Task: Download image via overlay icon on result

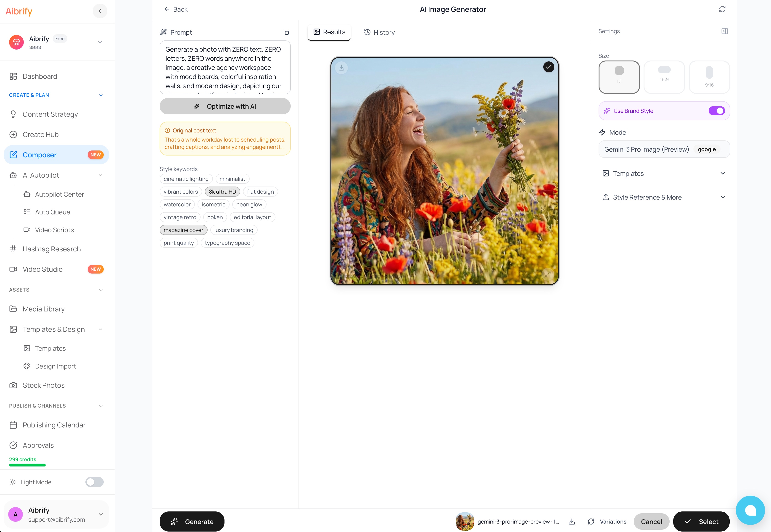Action: click(x=341, y=68)
